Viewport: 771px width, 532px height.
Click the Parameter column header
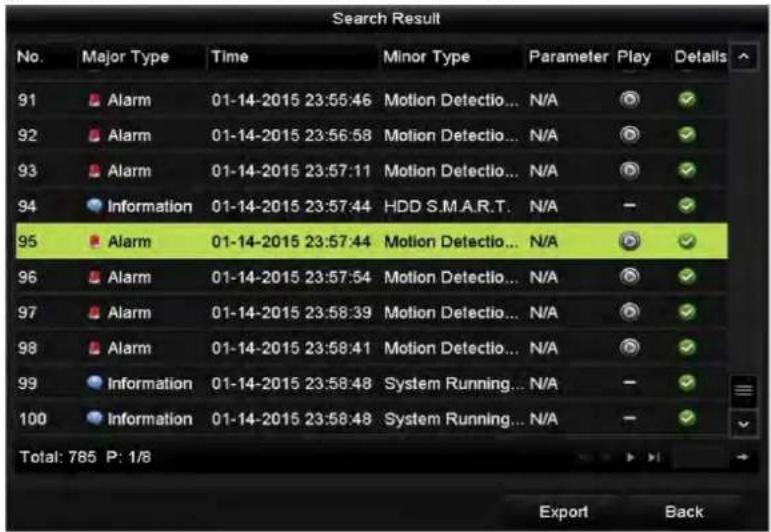(568, 57)
